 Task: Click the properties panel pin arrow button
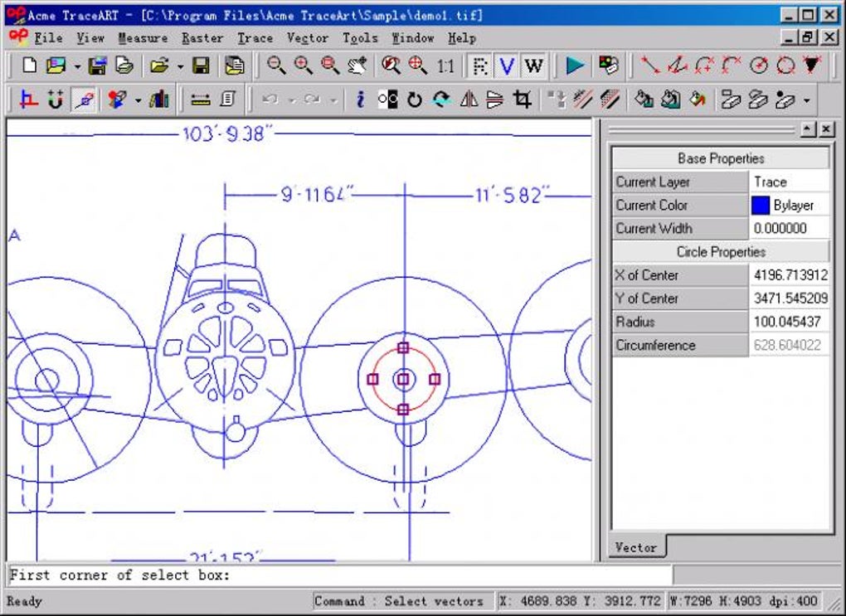point(808,129)
